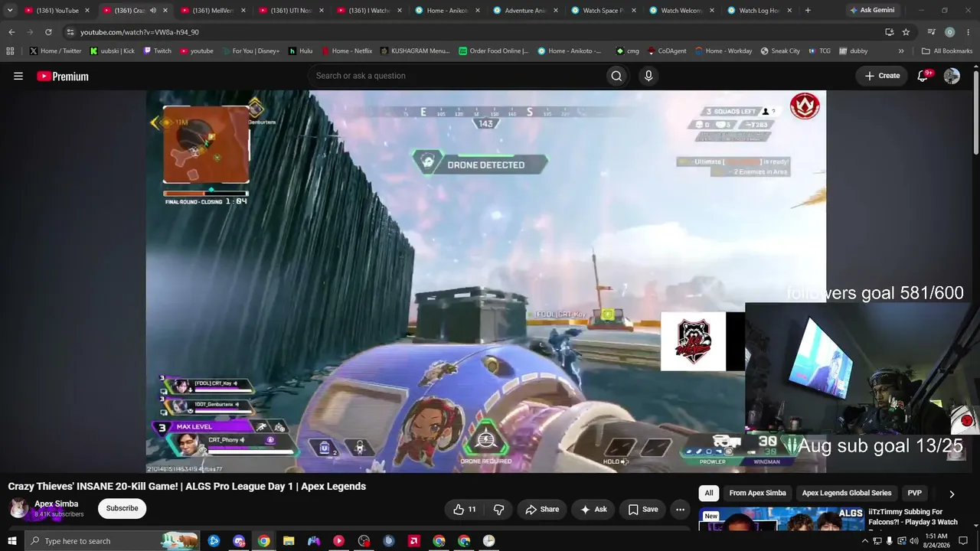Open new browser tab

808,11
